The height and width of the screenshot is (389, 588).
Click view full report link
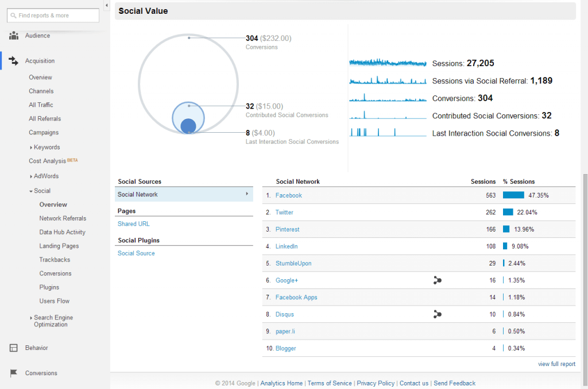pyautogui.click(x=556, y=364)
